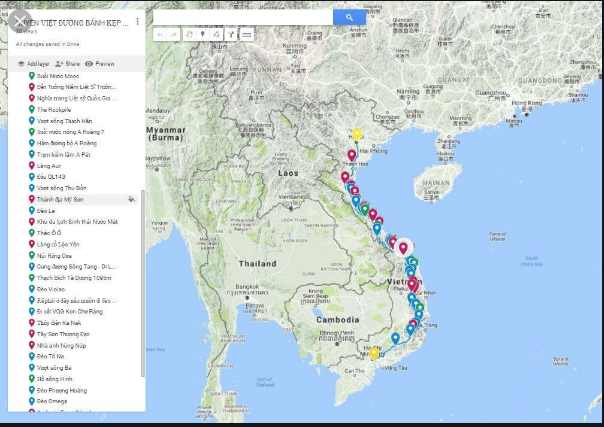The height and width of the screenshot is (427, 604).
Task: Close the overlay with the X circle
Action: [20, 21]
